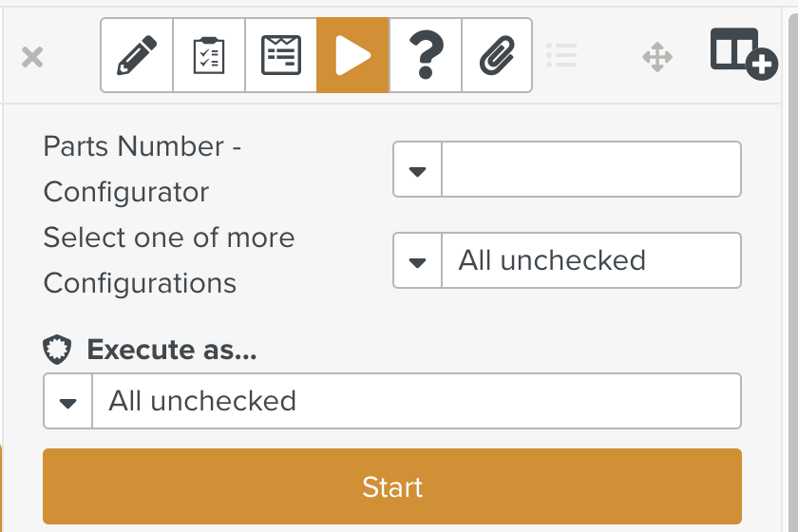Click the empty Parts Number Configurator field
The image size is (798, 532).
591,169
